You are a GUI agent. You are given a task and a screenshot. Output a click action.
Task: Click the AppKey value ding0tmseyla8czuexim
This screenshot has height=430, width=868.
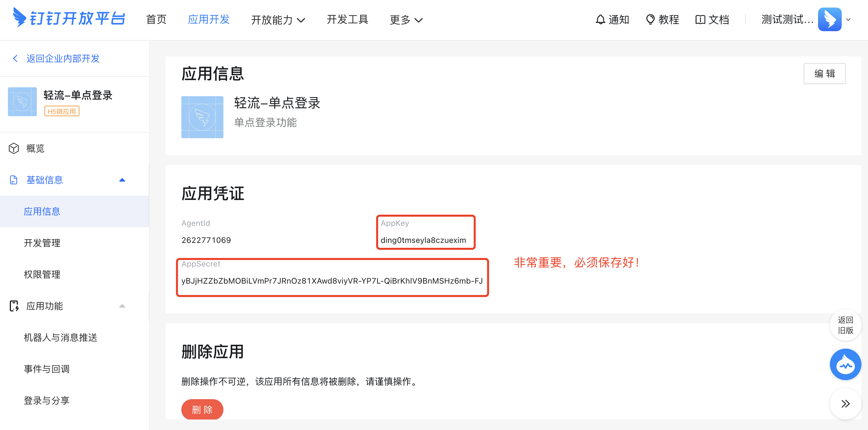(423, 240)
